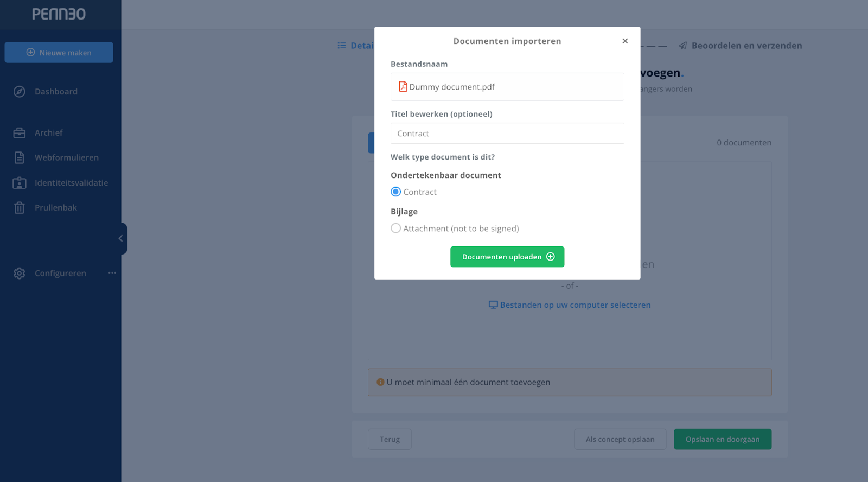
Task: Click the PDF file icon beside Dummy document
Action: [403, 86]
